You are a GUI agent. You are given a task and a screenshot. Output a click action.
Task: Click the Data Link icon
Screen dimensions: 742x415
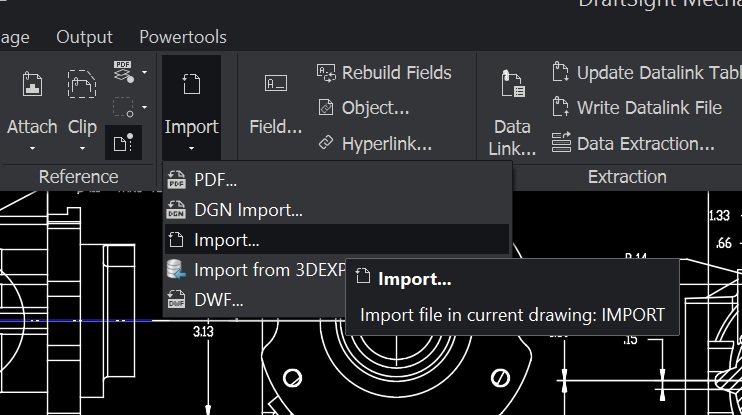point(512,84)
